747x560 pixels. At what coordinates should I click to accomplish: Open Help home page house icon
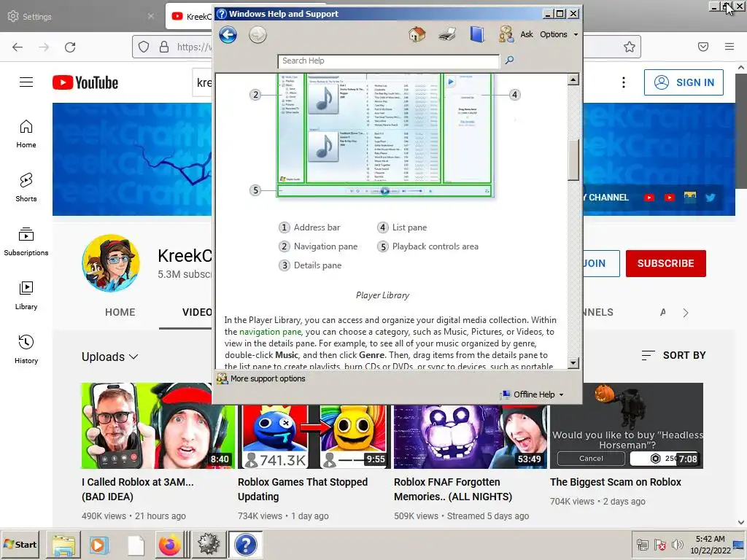pos(417,34)
